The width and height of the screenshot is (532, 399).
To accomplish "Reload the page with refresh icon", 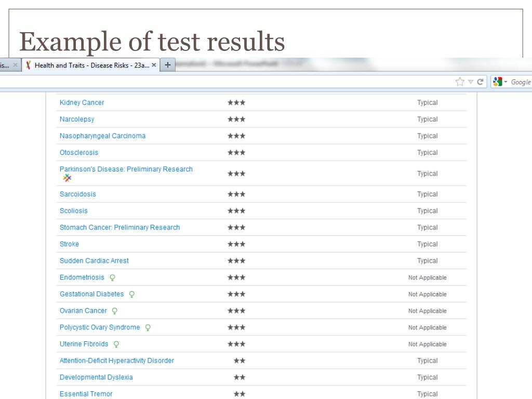I will click(481, 82).
